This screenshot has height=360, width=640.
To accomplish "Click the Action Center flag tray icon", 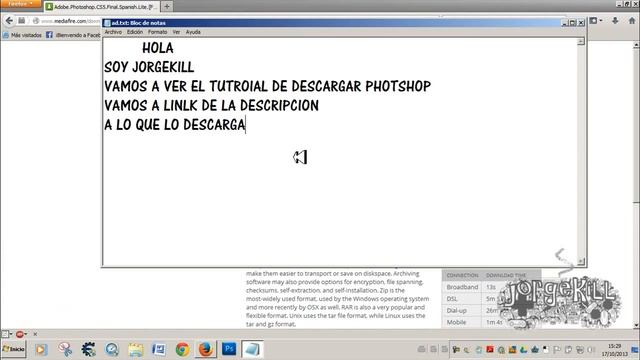I will click(557, 349).
